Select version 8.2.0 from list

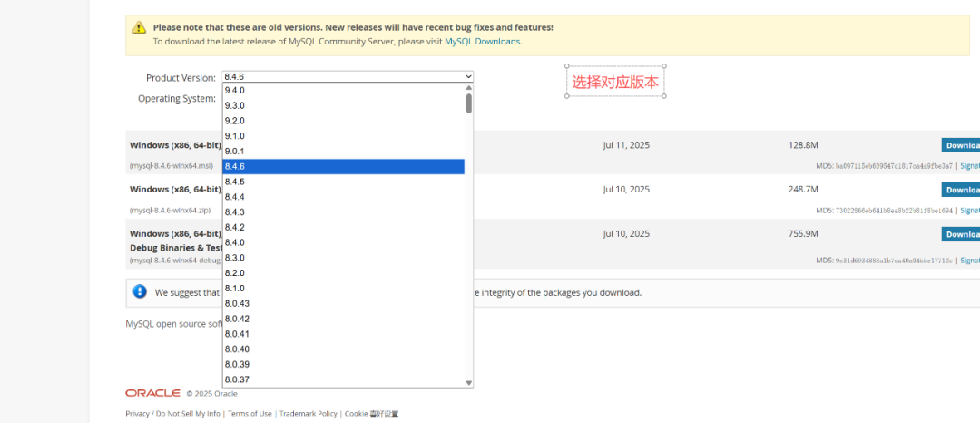343,273
